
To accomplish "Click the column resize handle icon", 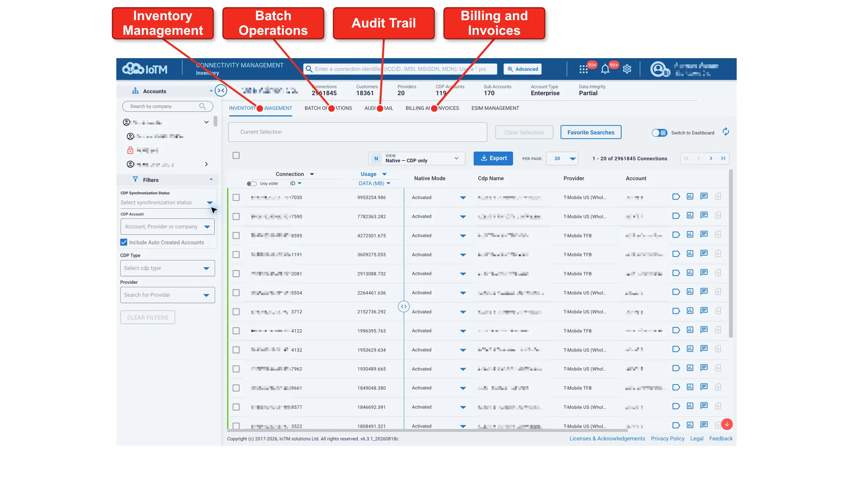I will pos(404,306).
